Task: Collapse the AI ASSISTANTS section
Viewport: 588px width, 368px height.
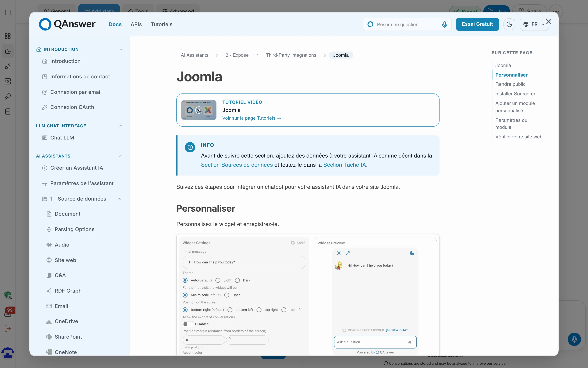Action: coord(121,156)
